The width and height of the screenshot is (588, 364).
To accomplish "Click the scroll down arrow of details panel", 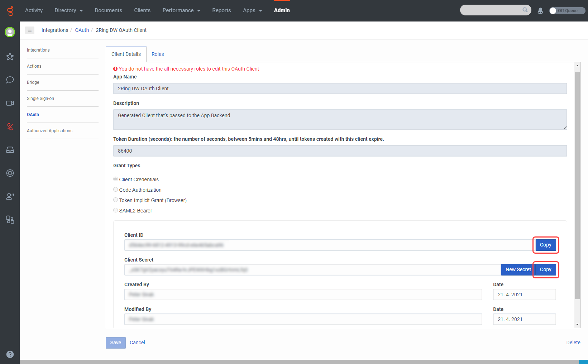I will click(x=577, y=325).
